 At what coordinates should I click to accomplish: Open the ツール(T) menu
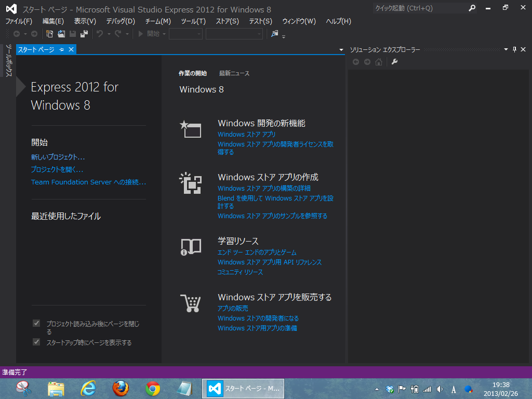coord(193,21)
